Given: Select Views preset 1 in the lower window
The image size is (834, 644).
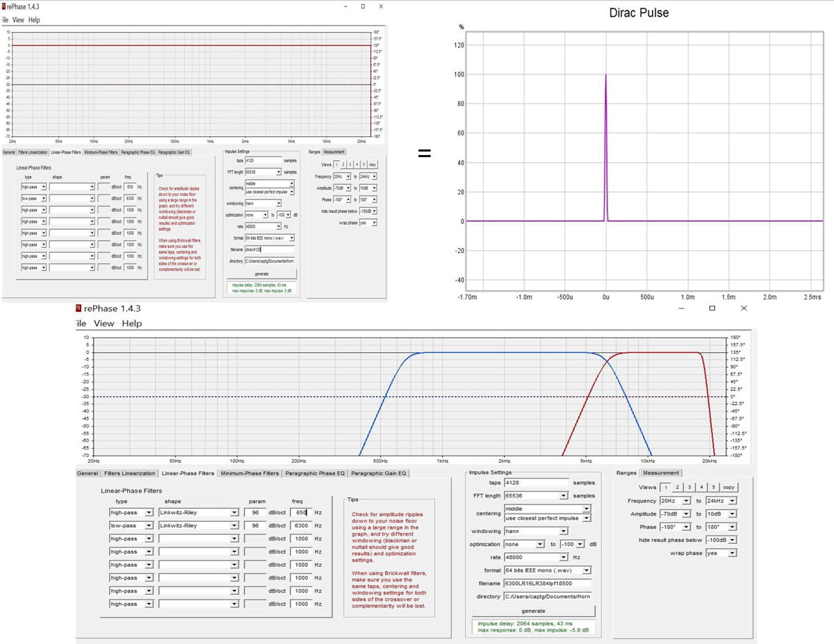Looking at the screenshot, I should pos(666,488).
